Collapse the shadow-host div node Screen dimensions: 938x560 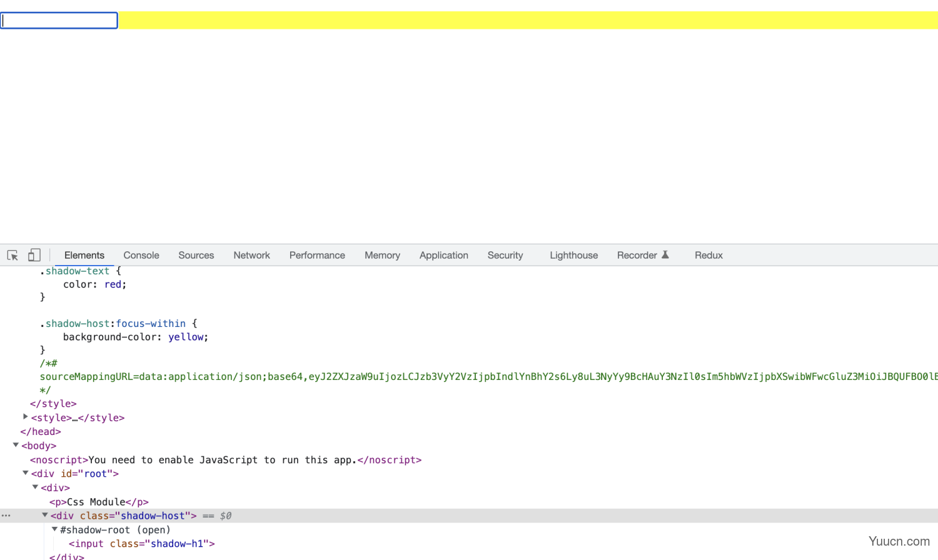point(45,515)
